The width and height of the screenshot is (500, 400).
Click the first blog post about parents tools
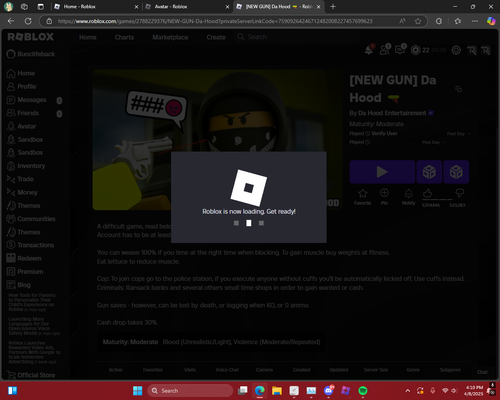point(32,302)
